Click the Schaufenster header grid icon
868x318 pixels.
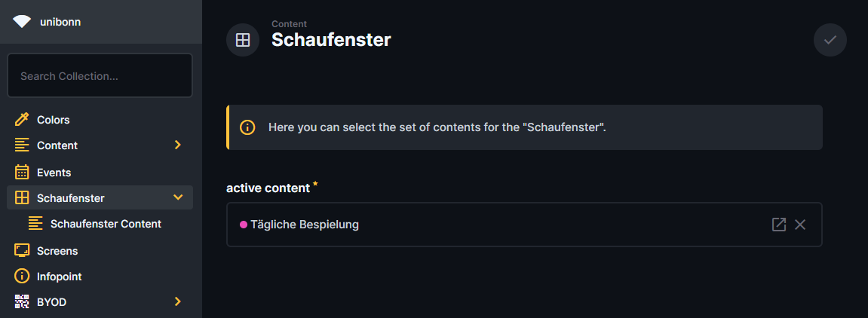pos(243,40)
